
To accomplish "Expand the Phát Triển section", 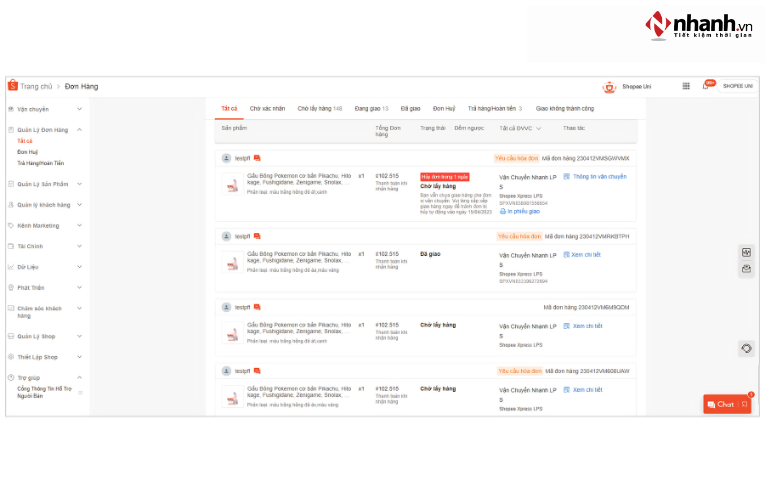I will pos(80,288).
